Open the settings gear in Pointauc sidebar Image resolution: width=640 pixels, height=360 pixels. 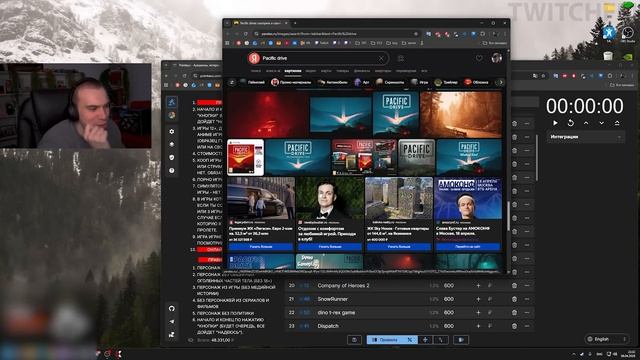point(172,131)
